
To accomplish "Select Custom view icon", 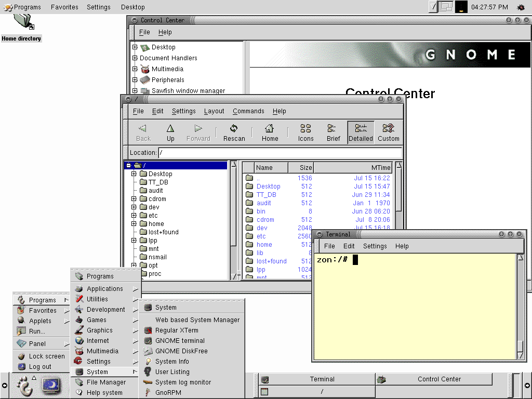I will coord(388,132).
